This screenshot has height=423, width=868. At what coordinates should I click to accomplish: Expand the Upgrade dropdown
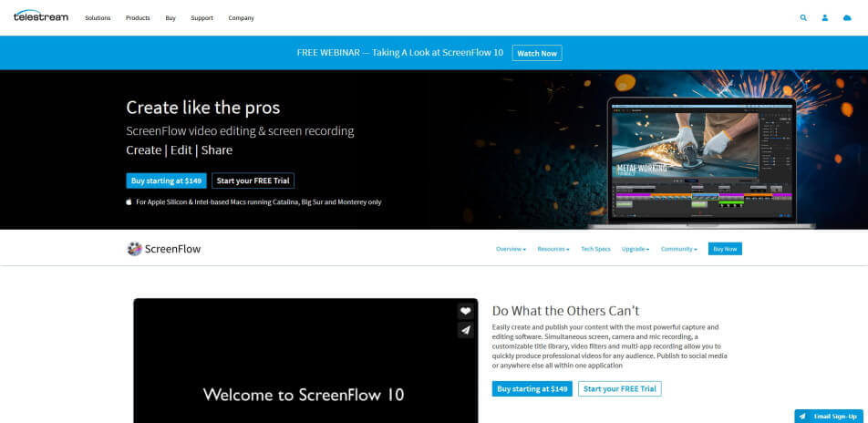click(x=635, y=249)
